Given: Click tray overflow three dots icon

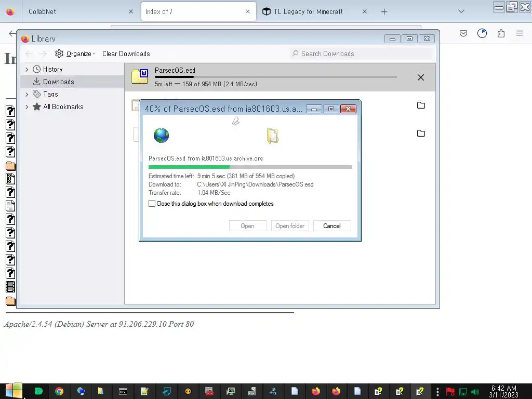Looking at the screenshot, I should click(x=437, y=392).
